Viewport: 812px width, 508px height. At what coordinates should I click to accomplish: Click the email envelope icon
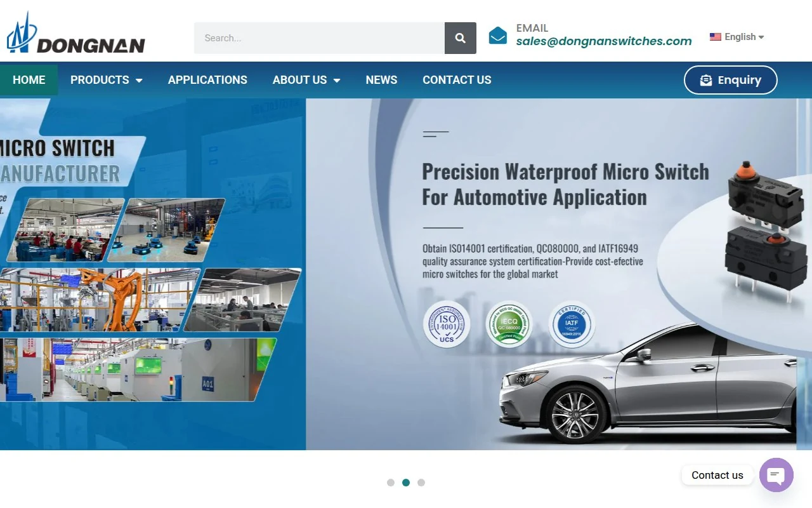coord(498,36)
